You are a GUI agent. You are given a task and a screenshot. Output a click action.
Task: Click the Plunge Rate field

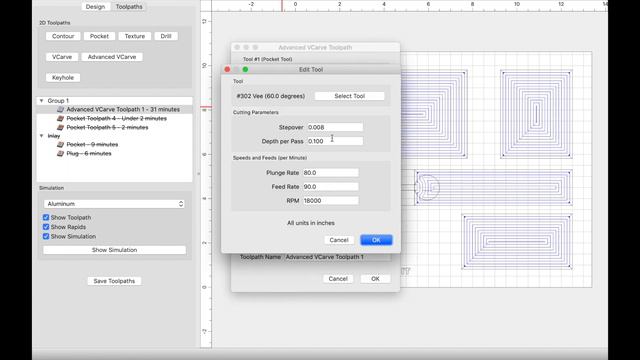pos(331,173)
